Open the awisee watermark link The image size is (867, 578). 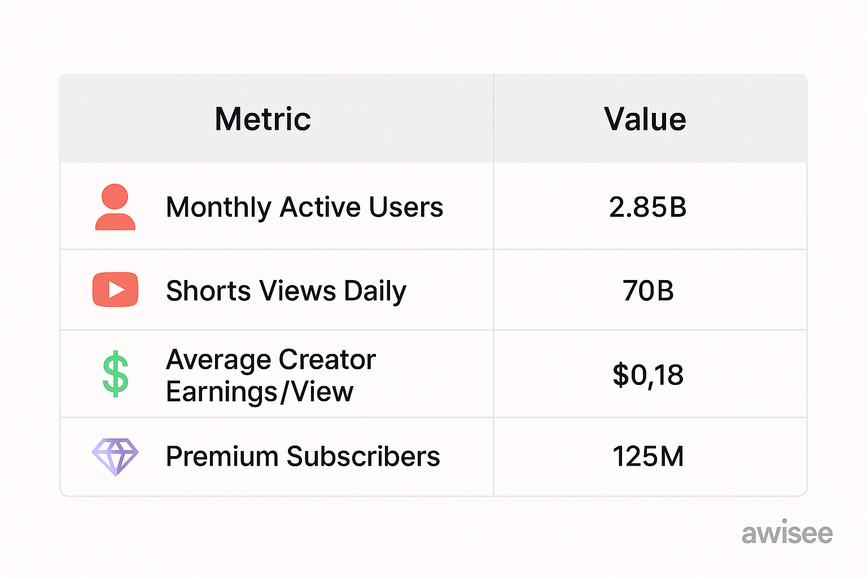point(786,533)
